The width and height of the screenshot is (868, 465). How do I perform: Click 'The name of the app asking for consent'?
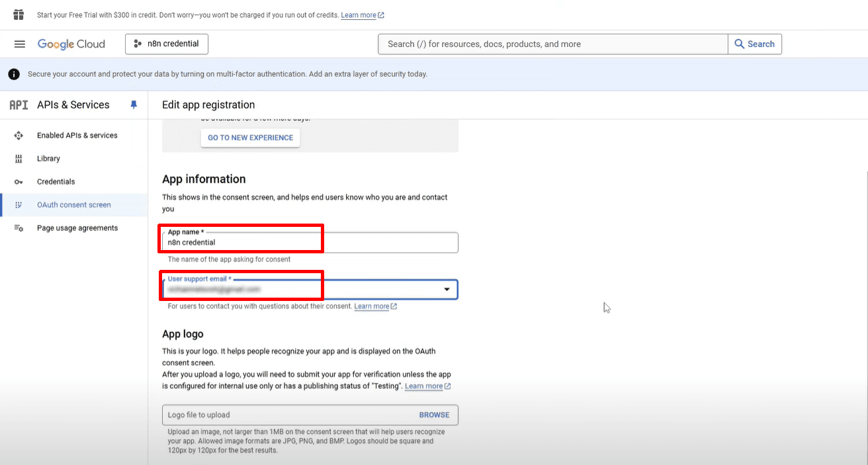click(x=229, y=259)
